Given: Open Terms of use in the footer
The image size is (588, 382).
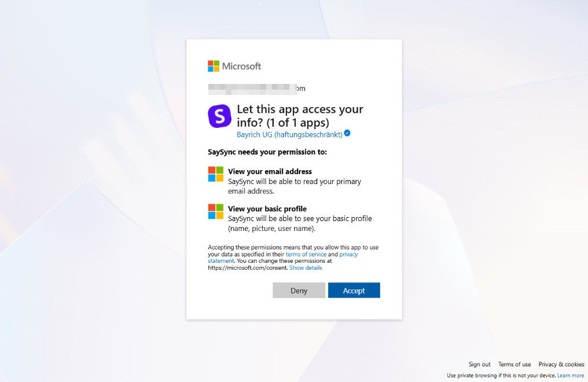Looking at the screenshot, I should [514, 365].
